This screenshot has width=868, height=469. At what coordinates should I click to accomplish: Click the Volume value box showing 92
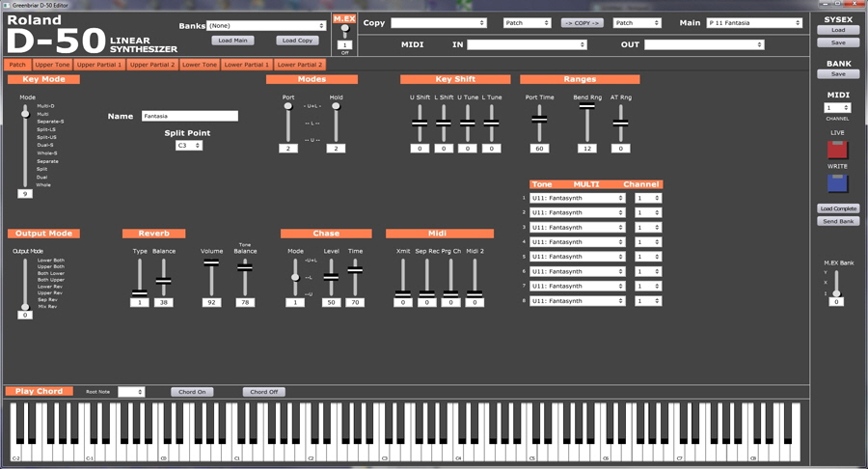[211, 302]
